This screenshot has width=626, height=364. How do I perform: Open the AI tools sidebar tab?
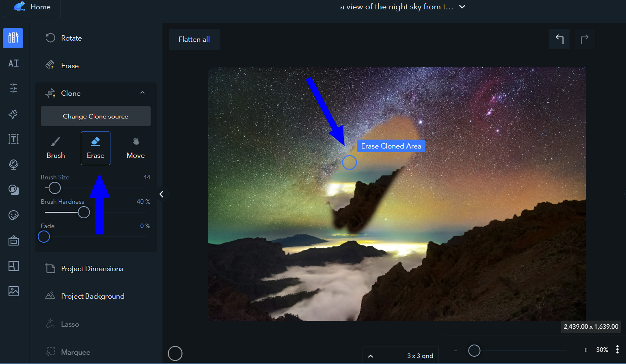[x=13, y=63]
